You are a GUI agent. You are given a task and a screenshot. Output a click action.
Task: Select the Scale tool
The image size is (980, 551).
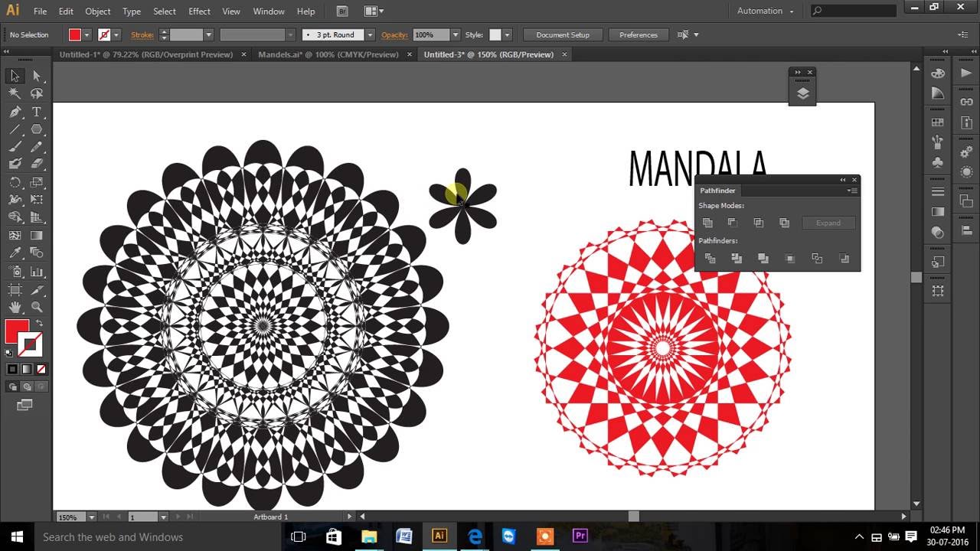click(36, 182)
